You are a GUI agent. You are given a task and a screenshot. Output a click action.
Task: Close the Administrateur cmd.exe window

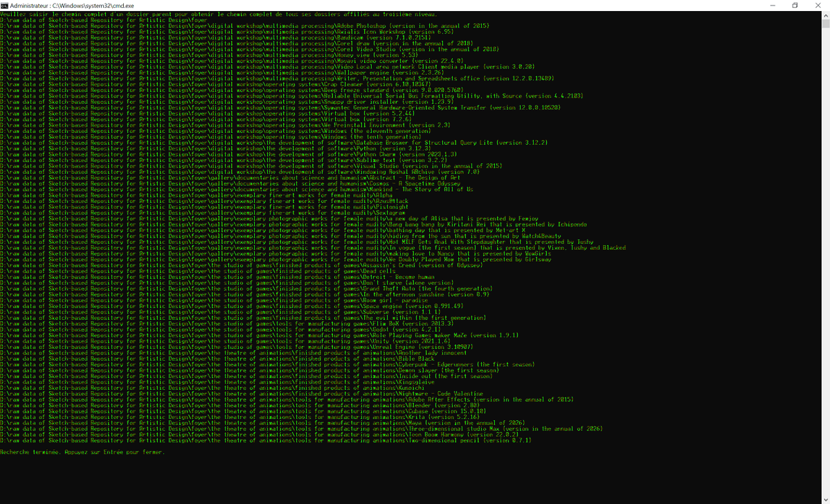click(x=818, y=6)
